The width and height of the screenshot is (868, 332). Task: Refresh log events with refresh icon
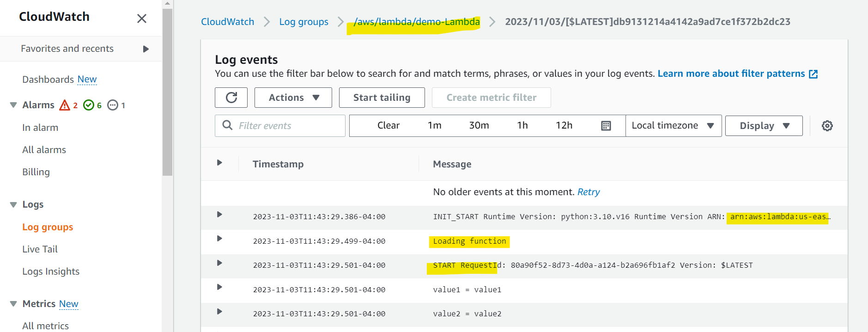pos(231,98)
